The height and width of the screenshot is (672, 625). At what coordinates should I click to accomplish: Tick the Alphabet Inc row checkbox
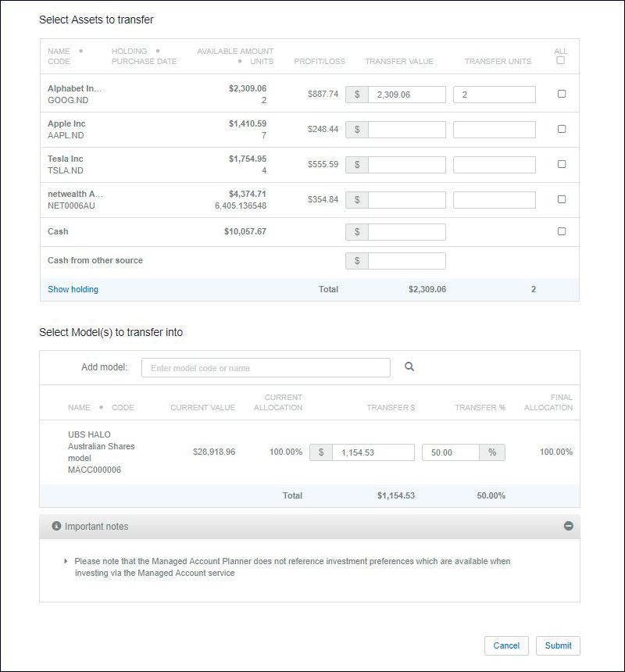561,94
